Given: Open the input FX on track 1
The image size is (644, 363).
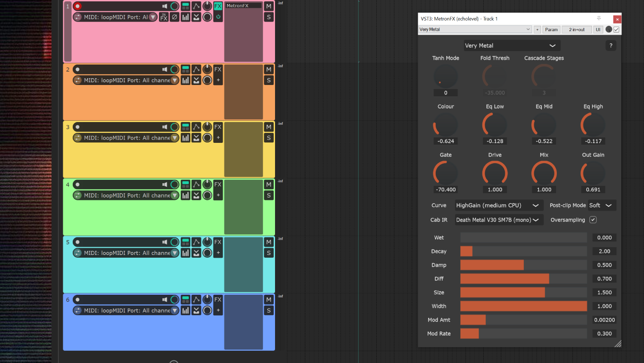Looking at the screenshot, I should click(164, 17).
